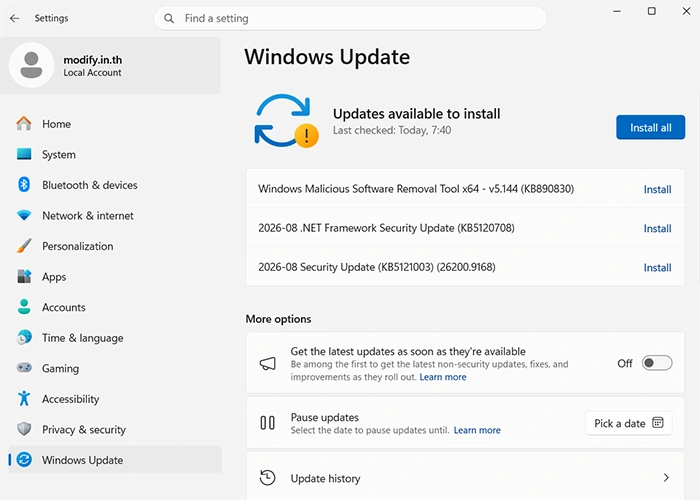Click the Install all button

click(x=650, y=127)
